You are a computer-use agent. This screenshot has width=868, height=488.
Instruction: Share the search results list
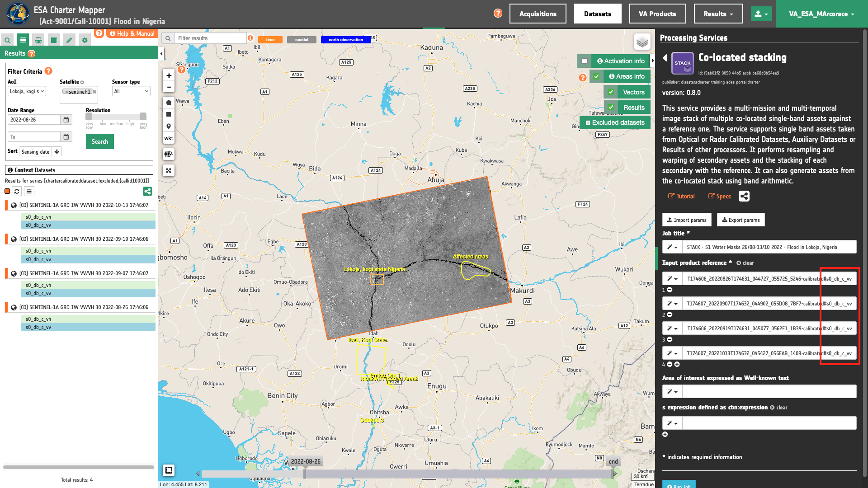point(147,191)
